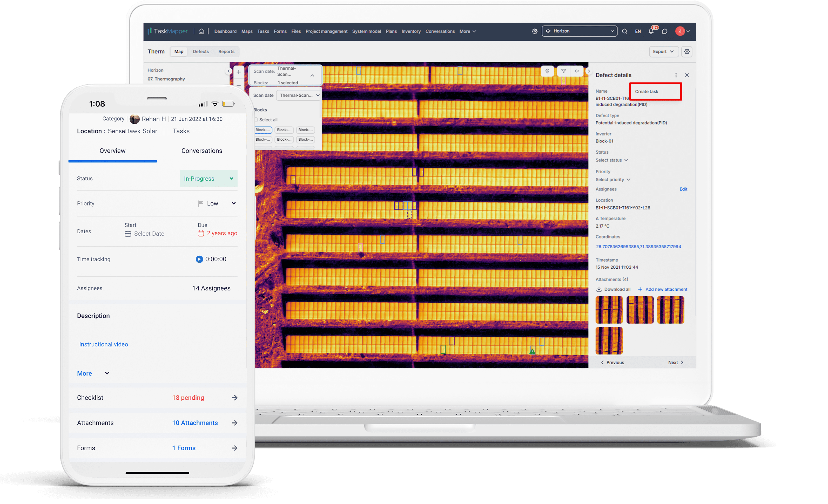Open the settings gear next to Export
Image resolution: width=828 pixels, height=504 pixels.
click(687, 51)
